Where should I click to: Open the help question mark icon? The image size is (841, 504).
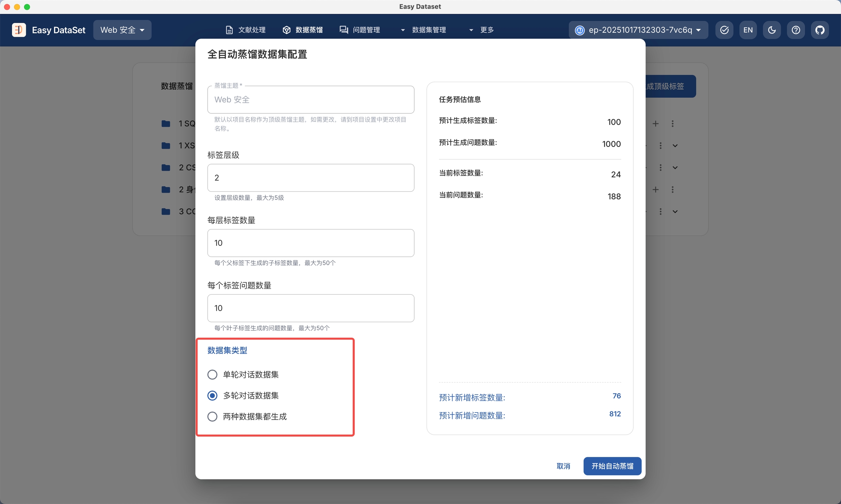796,30
